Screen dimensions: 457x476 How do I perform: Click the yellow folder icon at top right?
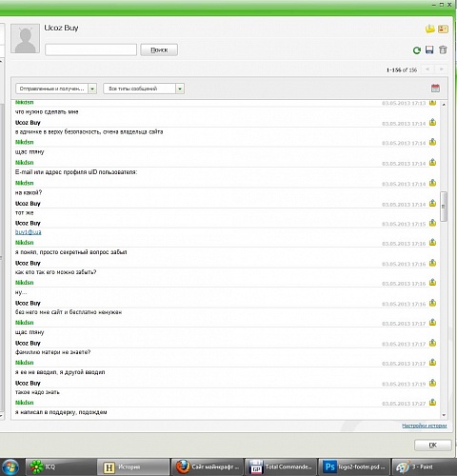pyautogui.click(x=430, y=29)
